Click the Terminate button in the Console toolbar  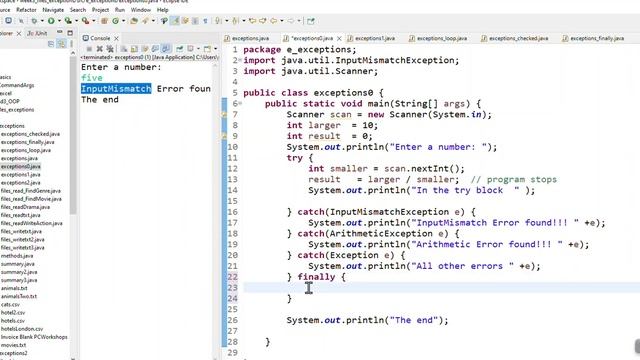coord(89,49)
